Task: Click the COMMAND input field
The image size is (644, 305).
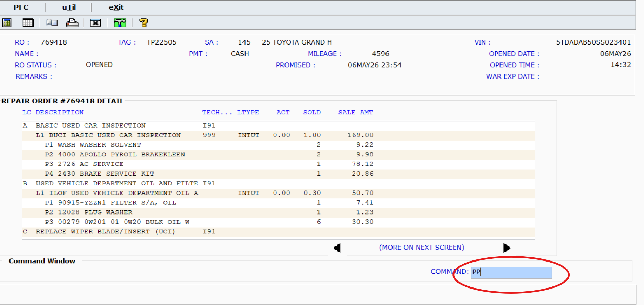Action: point(511,272)
